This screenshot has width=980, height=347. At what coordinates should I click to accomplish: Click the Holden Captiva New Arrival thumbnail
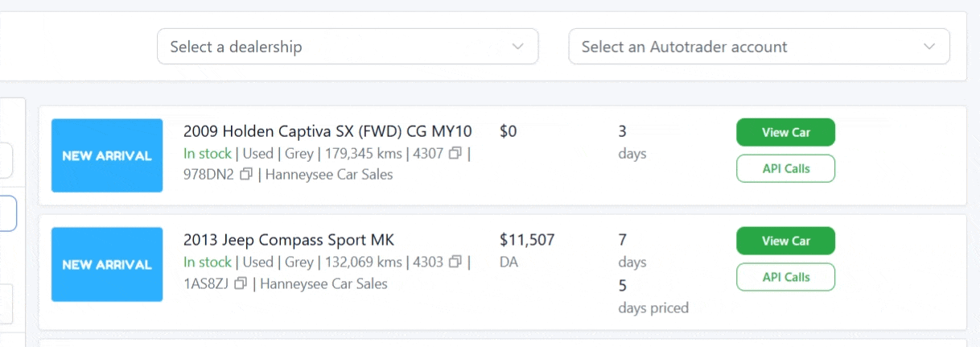(107, 155)
